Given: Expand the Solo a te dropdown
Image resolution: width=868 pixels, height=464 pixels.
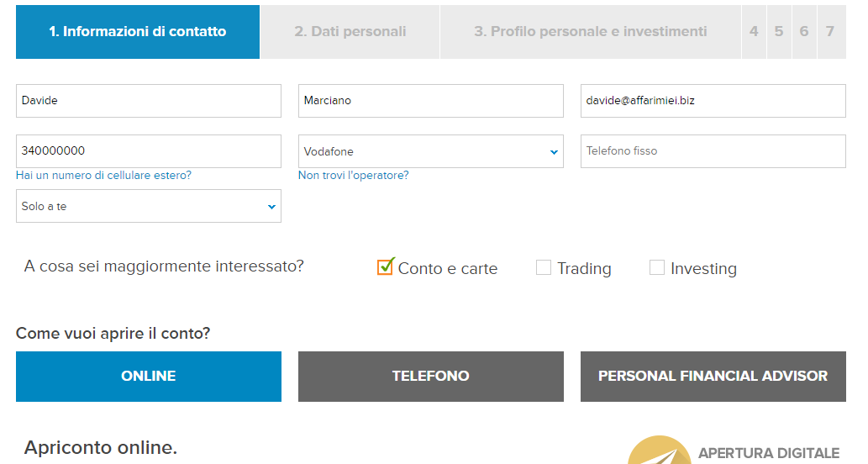Looking at the screenshot, I should (148, 206).
